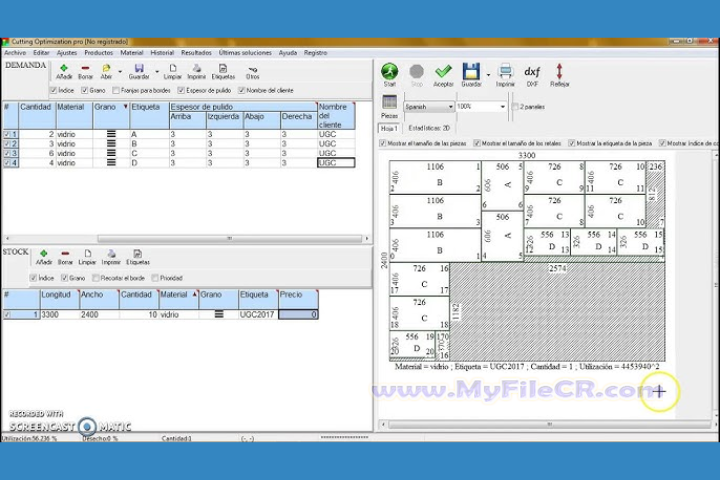Click the Etiqueta header in Demanda table
Viewport: 720px width, 480px height.
click(x=149, y=115)
